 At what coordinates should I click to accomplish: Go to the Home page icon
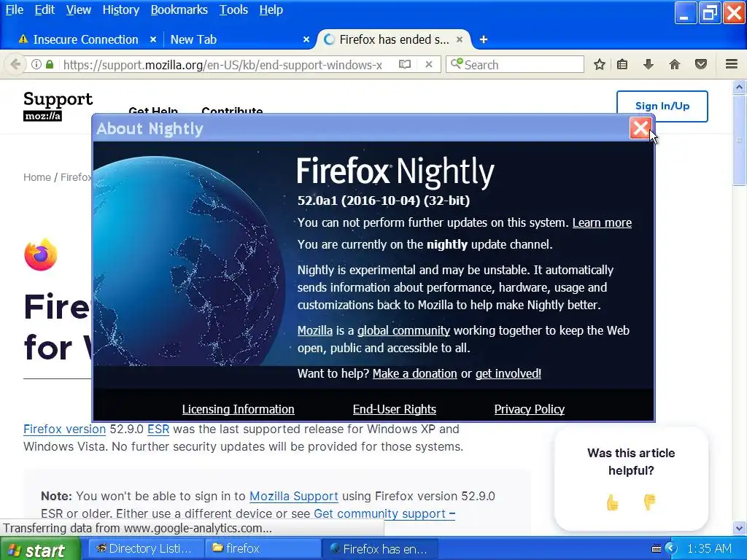tap(675, 64)
